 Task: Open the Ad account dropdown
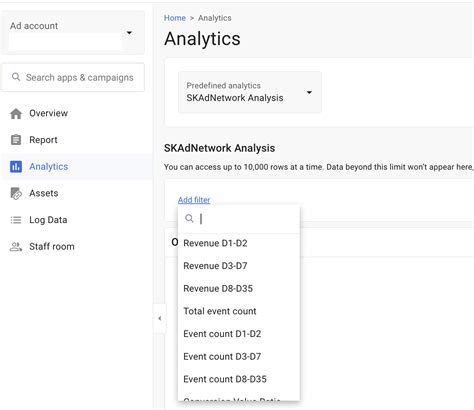click(x=73, y=33)
